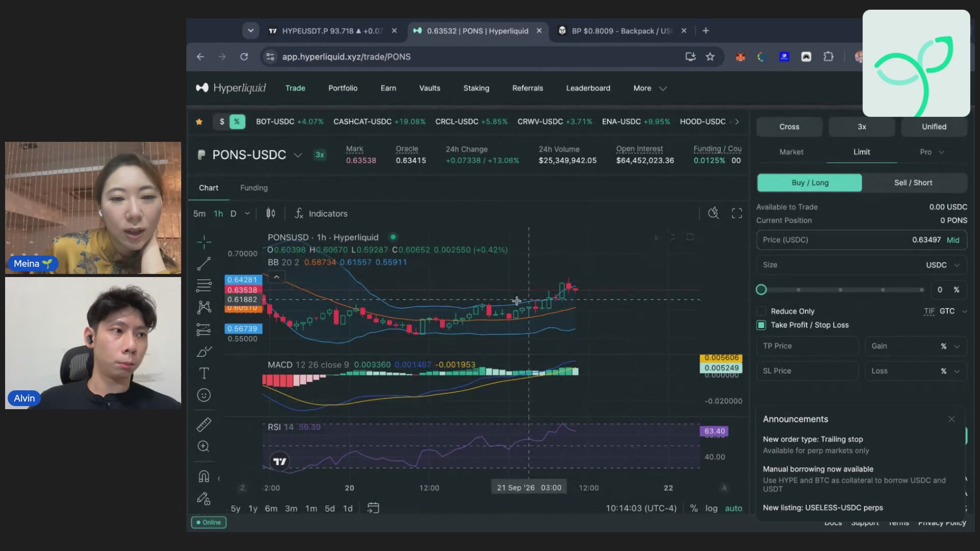Select the Sell / Short side
The height and width of the screenshot is (551, 980).
point(913,183)
